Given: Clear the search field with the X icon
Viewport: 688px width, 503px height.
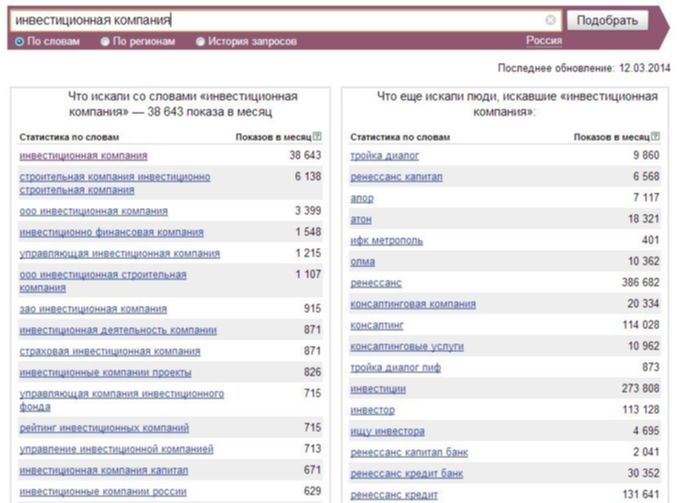Looking at the screenshot, I should pyautogui.click(x=550, y=20).
